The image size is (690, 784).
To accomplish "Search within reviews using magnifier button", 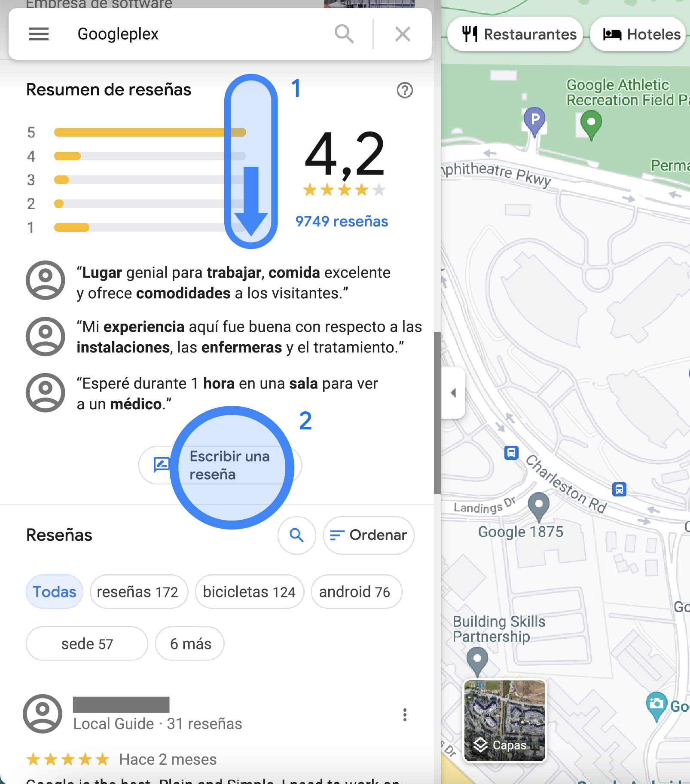I will point(297,535).
